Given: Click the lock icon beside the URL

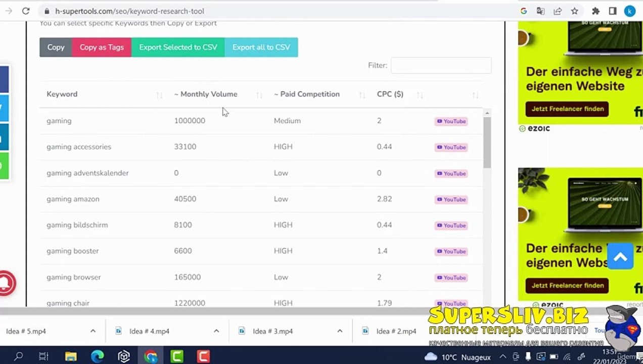Looking at the screenshot, I should click(47, 11).
